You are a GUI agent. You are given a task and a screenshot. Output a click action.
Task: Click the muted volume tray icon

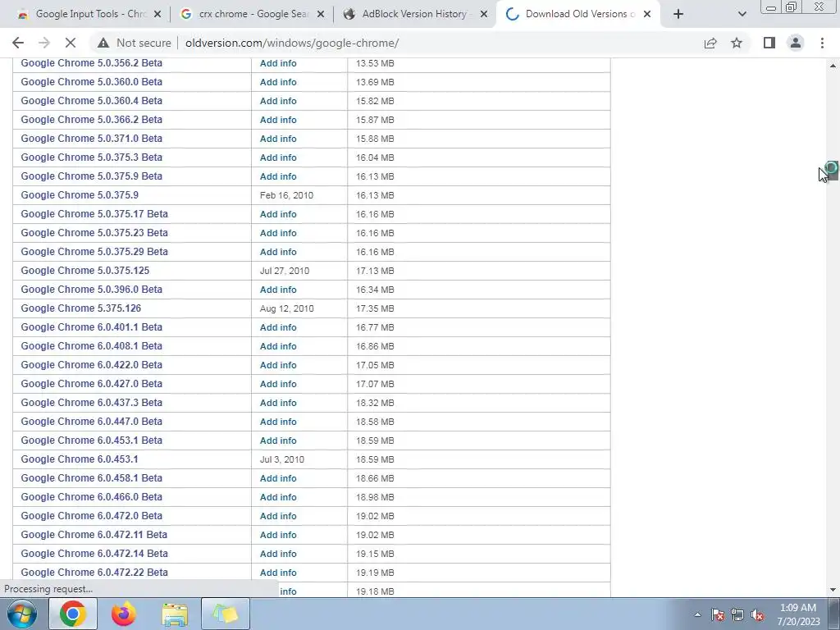coord(757,614)
